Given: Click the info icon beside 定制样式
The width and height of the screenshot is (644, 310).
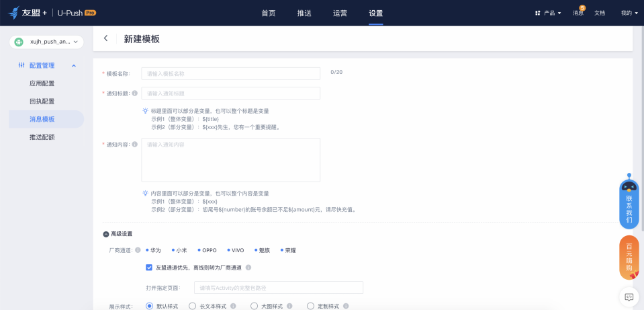Looking at the screenshot, I should [x=346, y=306].
